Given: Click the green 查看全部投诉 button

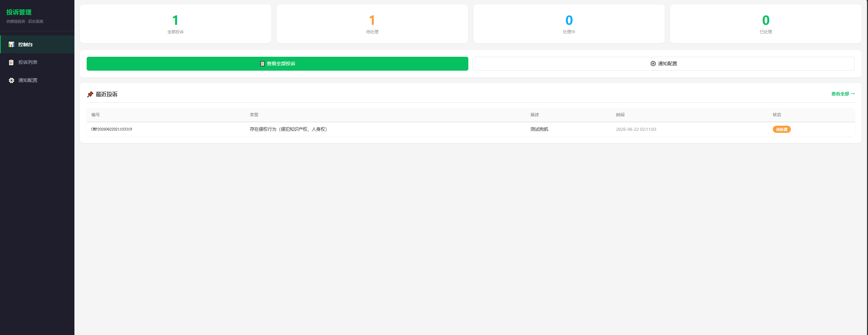Looking at the screenshot, I should coord(277,64).
